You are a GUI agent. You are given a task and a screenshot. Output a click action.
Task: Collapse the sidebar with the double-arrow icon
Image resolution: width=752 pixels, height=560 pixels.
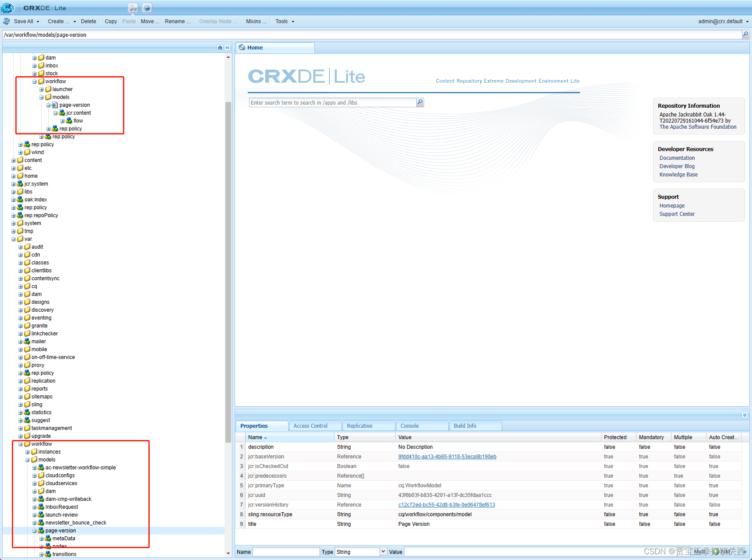[227, 47]
